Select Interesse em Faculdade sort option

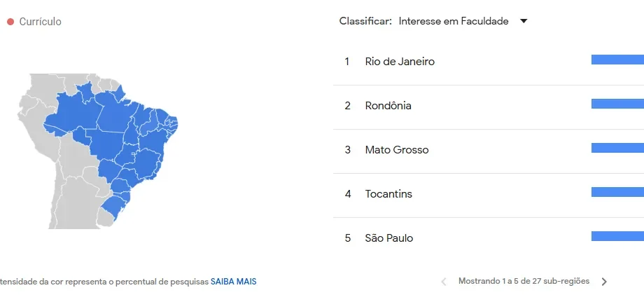click(454, 21)
